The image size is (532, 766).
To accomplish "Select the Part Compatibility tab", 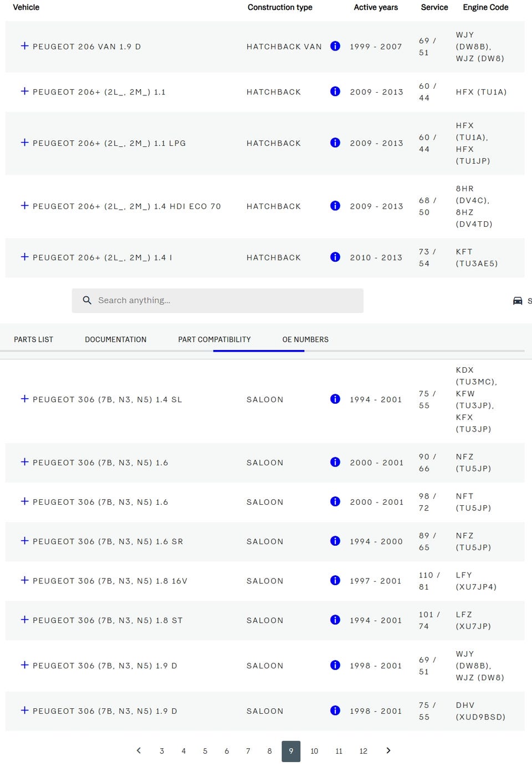I will [x=214, y=339].
